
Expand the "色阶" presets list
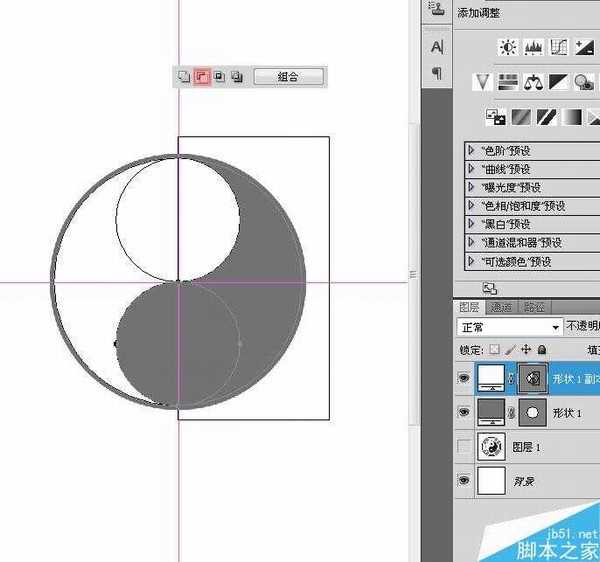tap(471, 151)
